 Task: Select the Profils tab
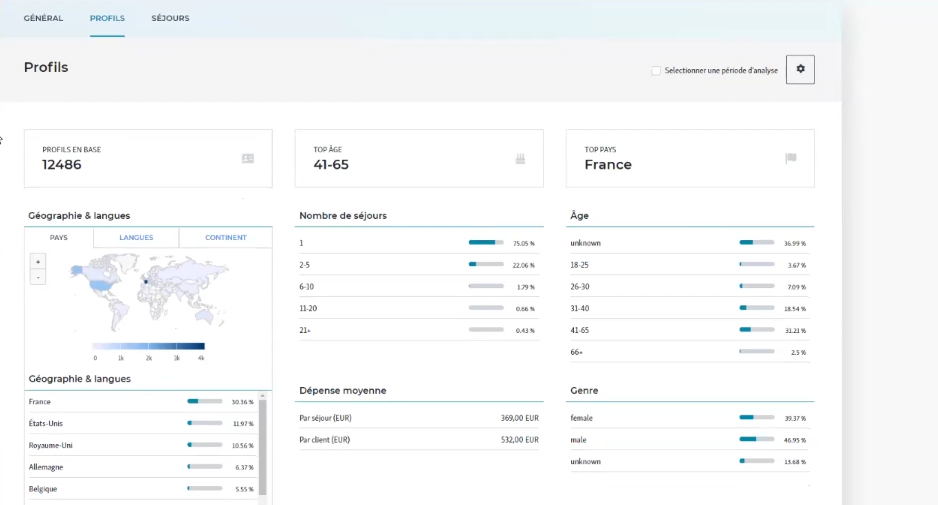coord(107,18)
